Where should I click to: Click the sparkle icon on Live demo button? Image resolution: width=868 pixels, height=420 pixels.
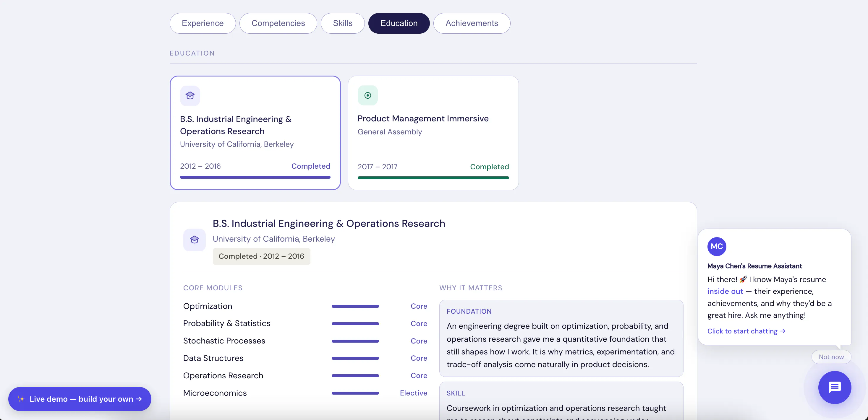click(x=21, y=399)
